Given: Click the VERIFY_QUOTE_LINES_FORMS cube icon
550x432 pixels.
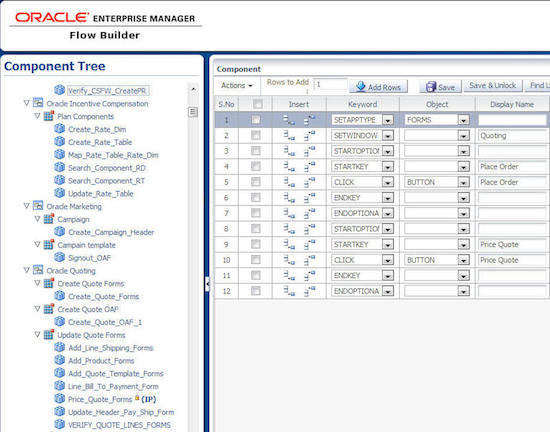Looking at the screenshot, I should [x=60, y=424].
